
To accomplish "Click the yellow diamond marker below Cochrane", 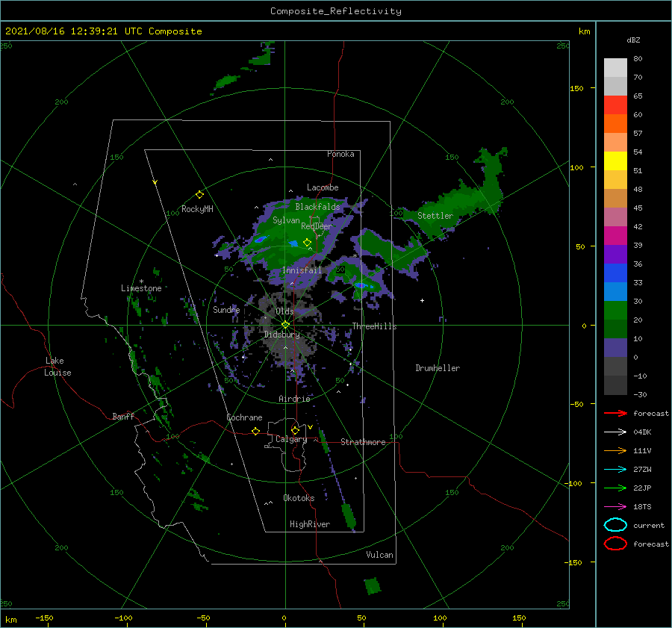I will coord(256,431).
